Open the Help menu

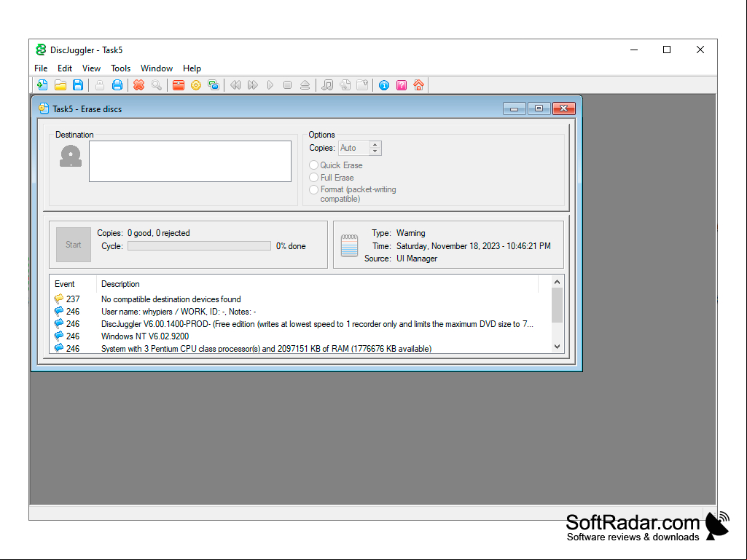pyautogui.click(x=192, y=68)
